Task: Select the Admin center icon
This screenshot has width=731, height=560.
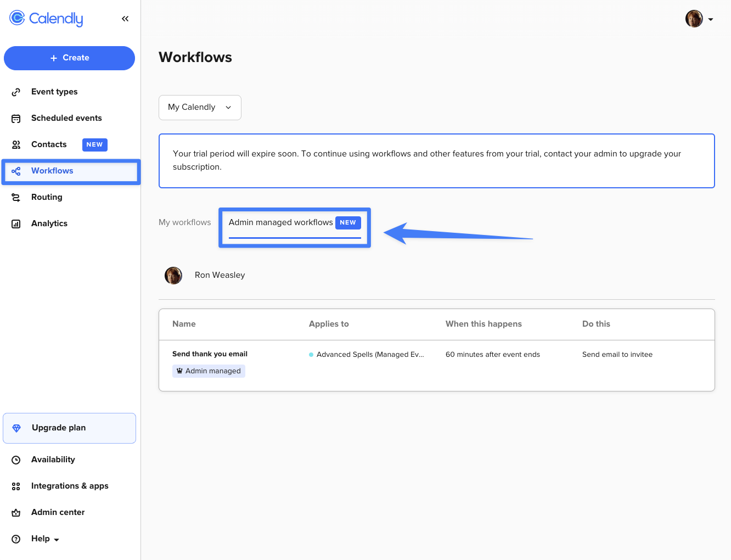Action: point(16,512)
